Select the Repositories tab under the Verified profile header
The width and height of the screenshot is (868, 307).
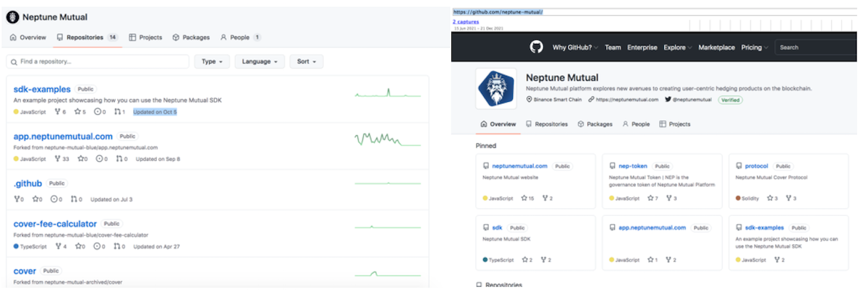click(x=546, y=124)
